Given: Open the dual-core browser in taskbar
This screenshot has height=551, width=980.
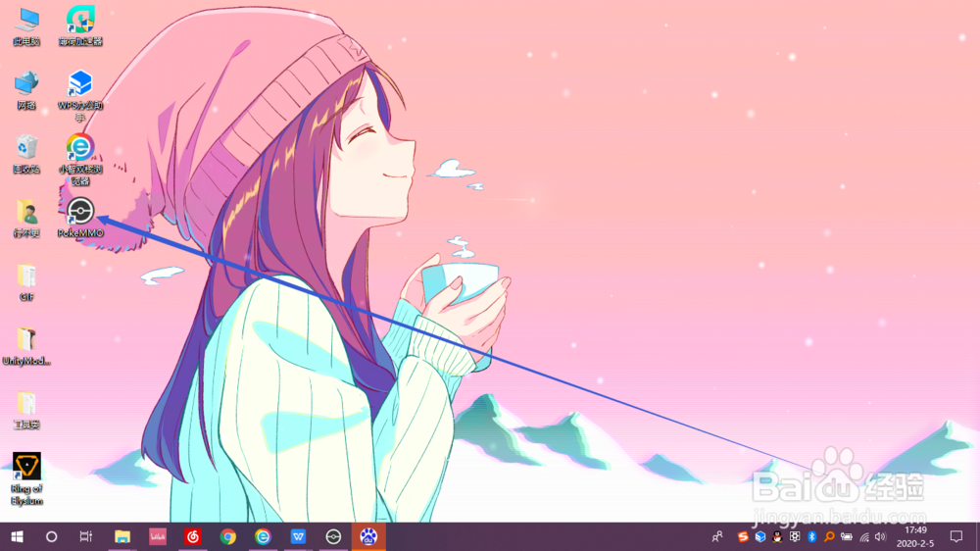Looking at the screenshot, I should click(x=263, y=536).
